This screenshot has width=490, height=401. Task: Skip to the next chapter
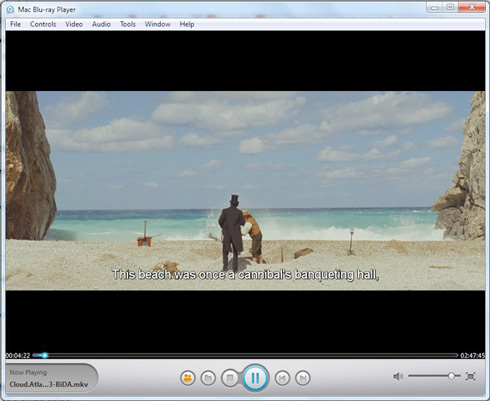(303, 378)
